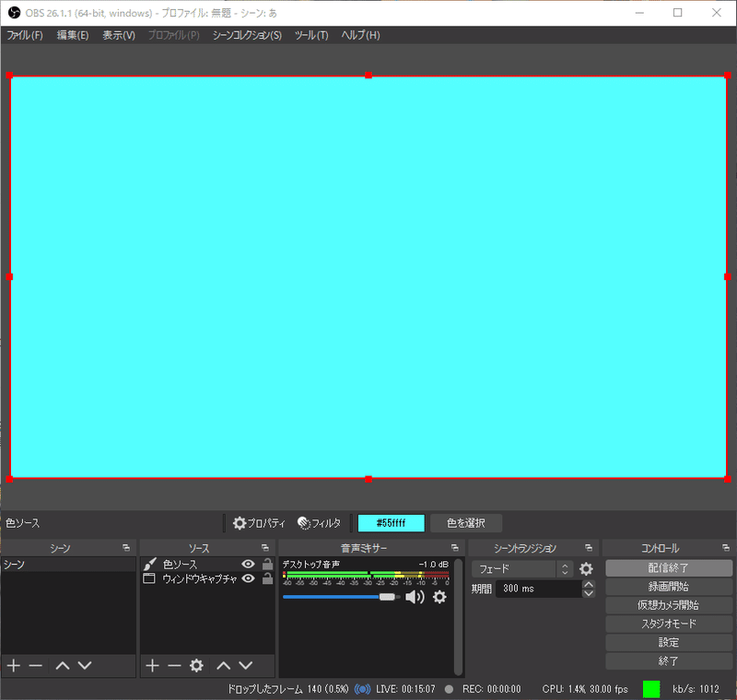Open source properties gear in sources toolbar
The image size is (737, 700).
click(x=196, y=665)
